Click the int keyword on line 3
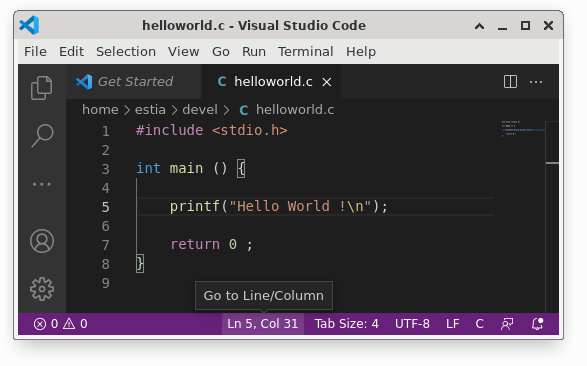The width and height of the screenshot is (587, 366). (x=148, y=168)
